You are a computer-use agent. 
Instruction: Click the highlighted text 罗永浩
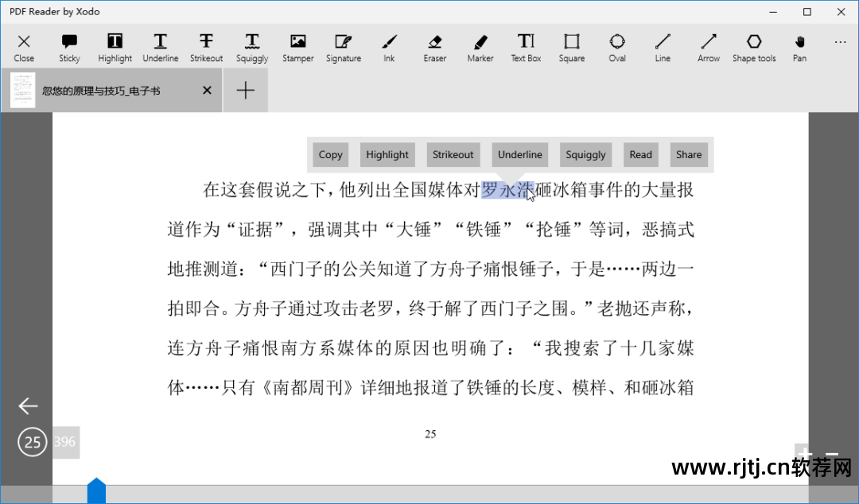[x=507, y=190]
